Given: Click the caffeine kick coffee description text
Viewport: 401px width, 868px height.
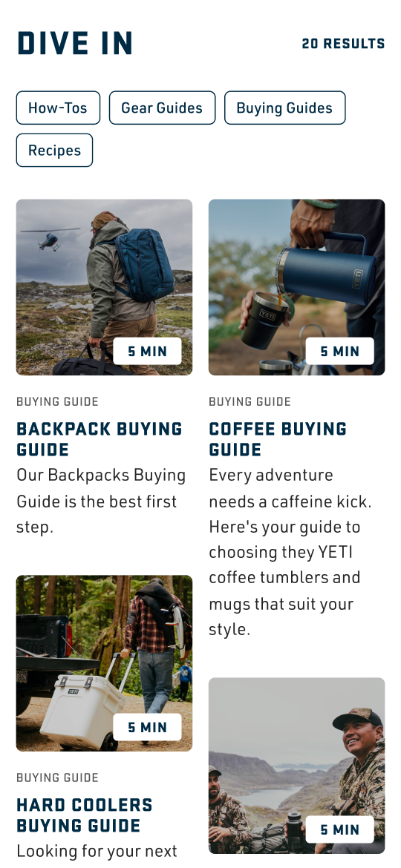Looking at the screenshot, I should click(290, 552).
